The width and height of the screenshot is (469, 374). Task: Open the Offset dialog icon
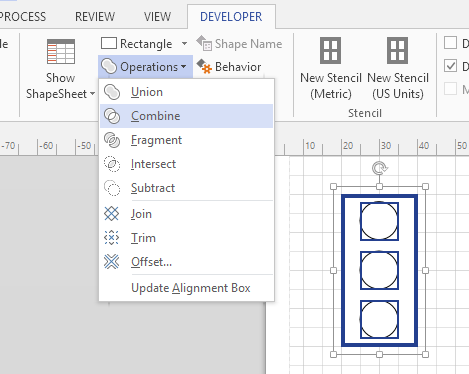tap(111, 262)
